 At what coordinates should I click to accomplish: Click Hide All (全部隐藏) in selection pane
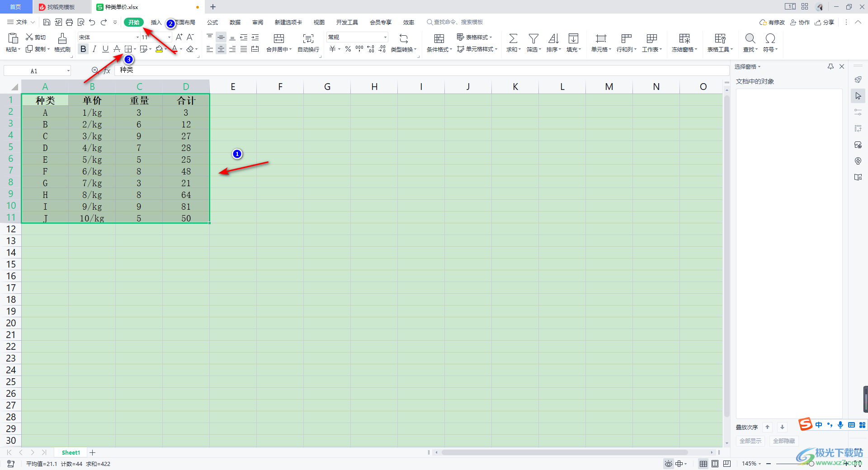click(x=784, y=441)
